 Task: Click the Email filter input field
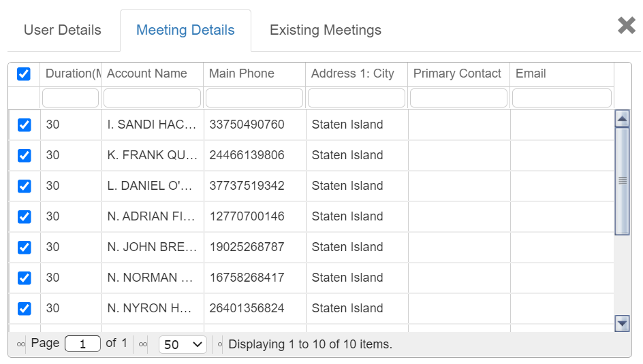pyautogui.click(x=561, y=98)
